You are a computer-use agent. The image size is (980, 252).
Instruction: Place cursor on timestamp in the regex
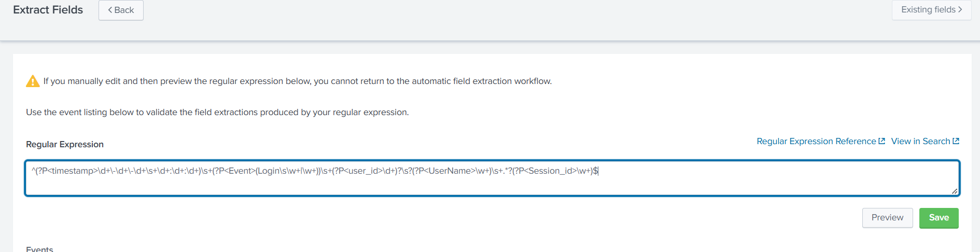pyautogui.click(x=73, y=171)
